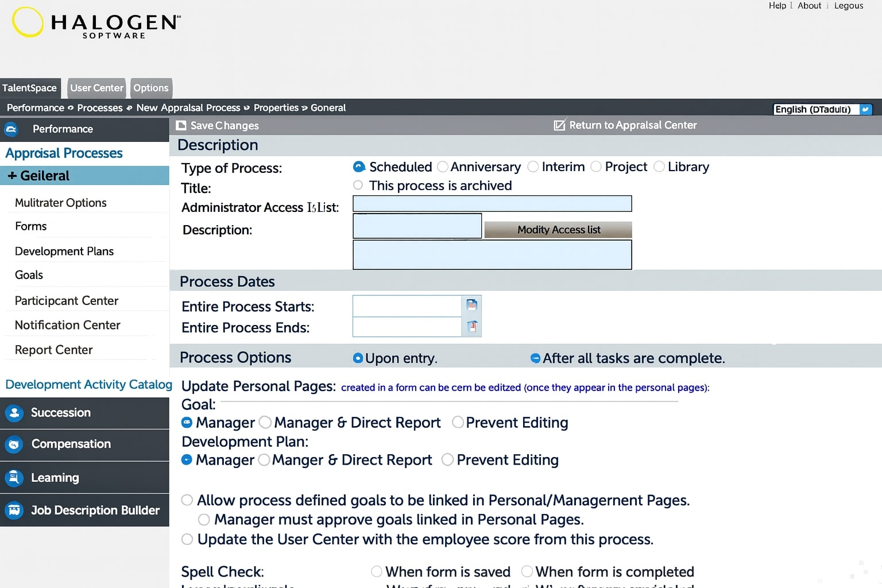Click the Learning module icon

(14, 478)
